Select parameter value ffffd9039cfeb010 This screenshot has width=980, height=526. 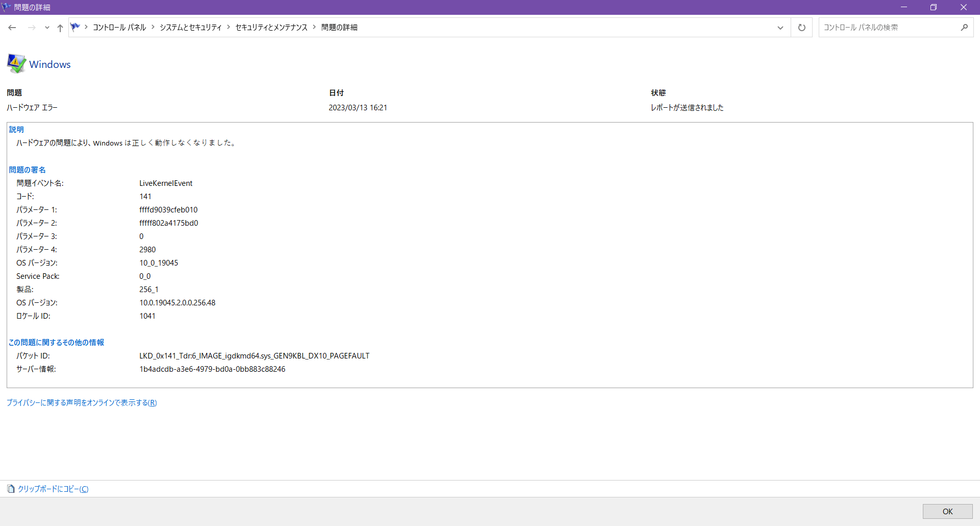pos(168,210)
